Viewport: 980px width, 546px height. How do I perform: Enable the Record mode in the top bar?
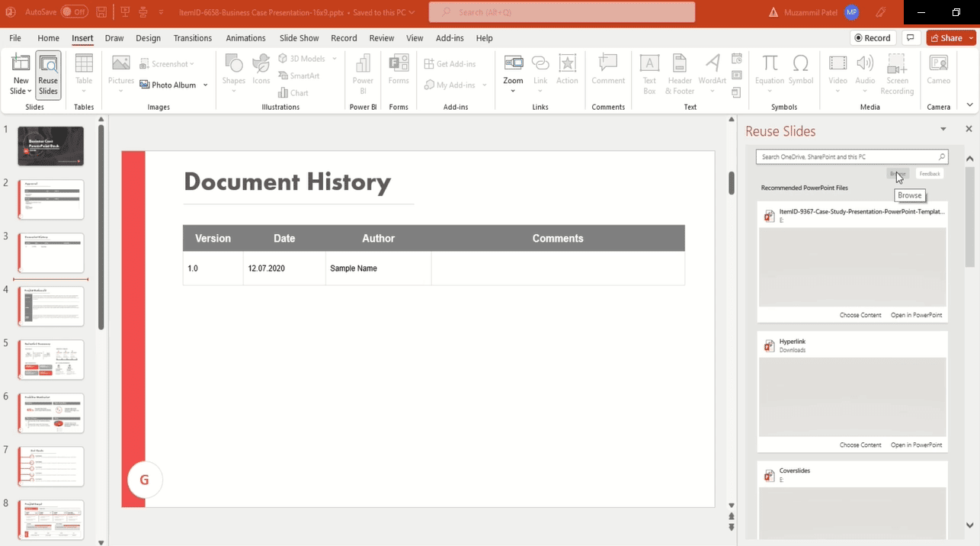872,37
